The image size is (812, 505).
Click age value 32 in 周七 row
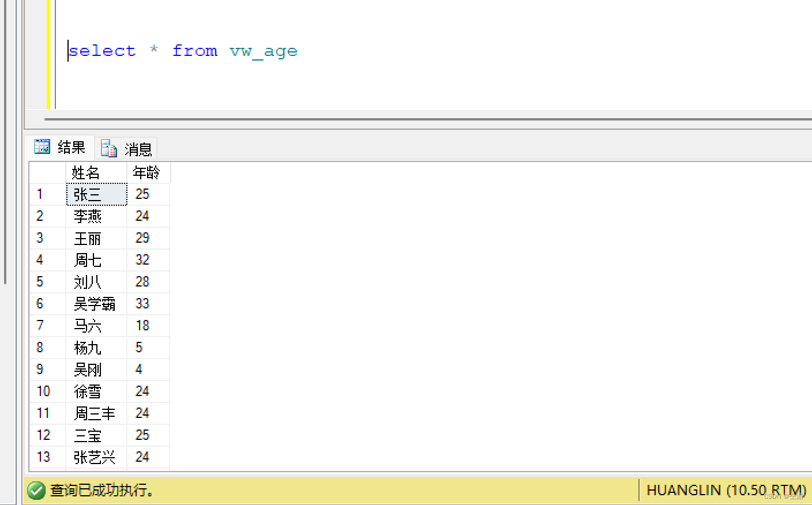(x=148, y=260)
